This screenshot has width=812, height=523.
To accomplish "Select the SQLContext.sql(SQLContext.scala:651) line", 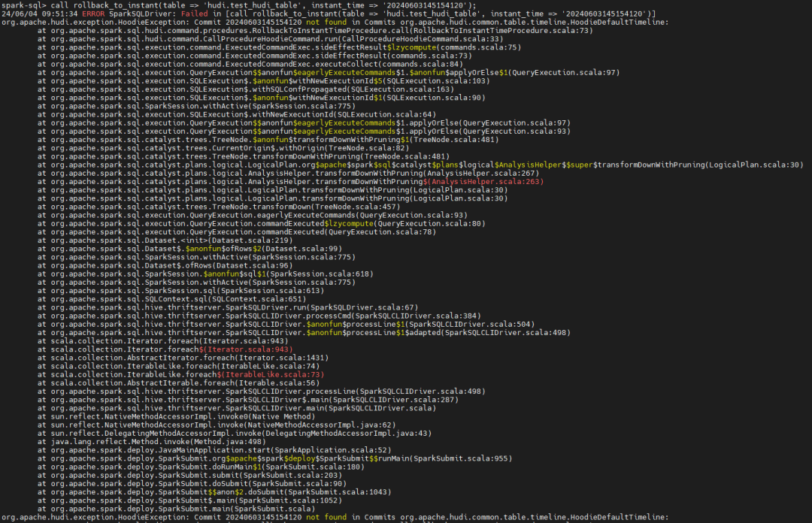I will click(x=172, y=299).
